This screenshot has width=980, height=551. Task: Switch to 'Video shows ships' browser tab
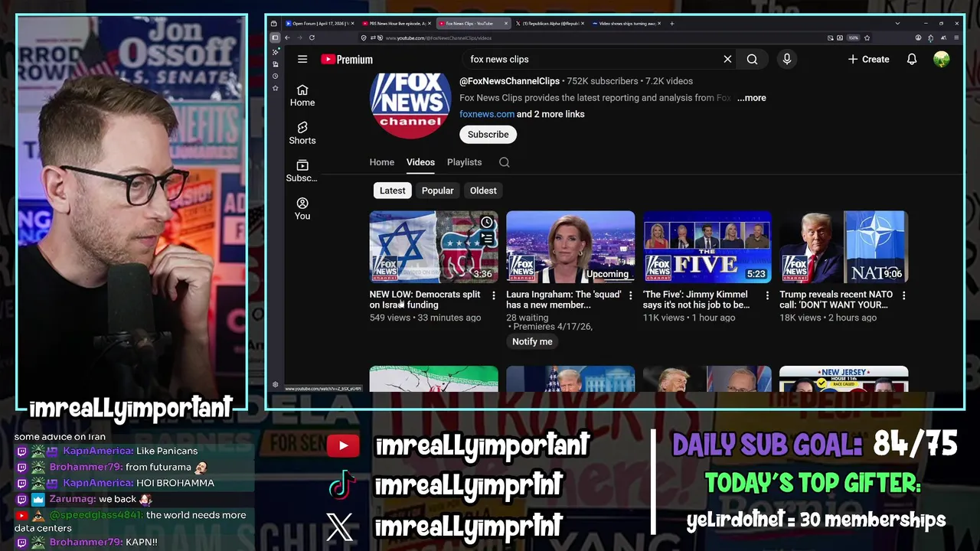click(x=626, y=24)
